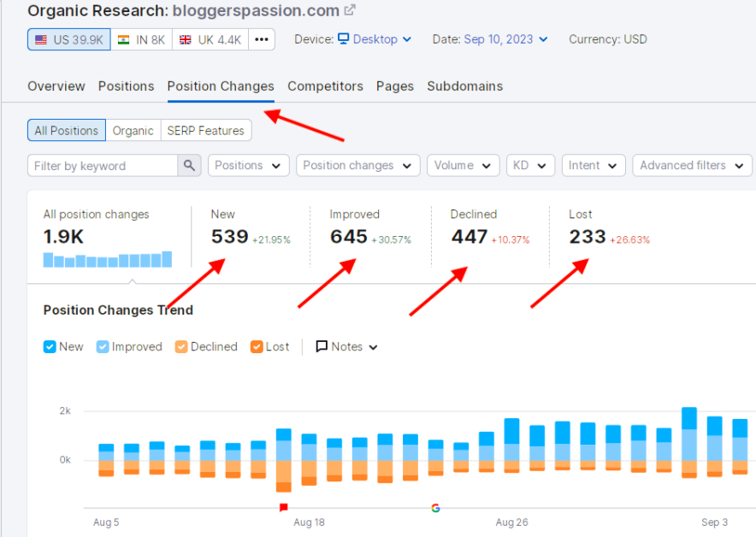
Task: Click the Filter by keyword input field
Action: coord(103,165)
